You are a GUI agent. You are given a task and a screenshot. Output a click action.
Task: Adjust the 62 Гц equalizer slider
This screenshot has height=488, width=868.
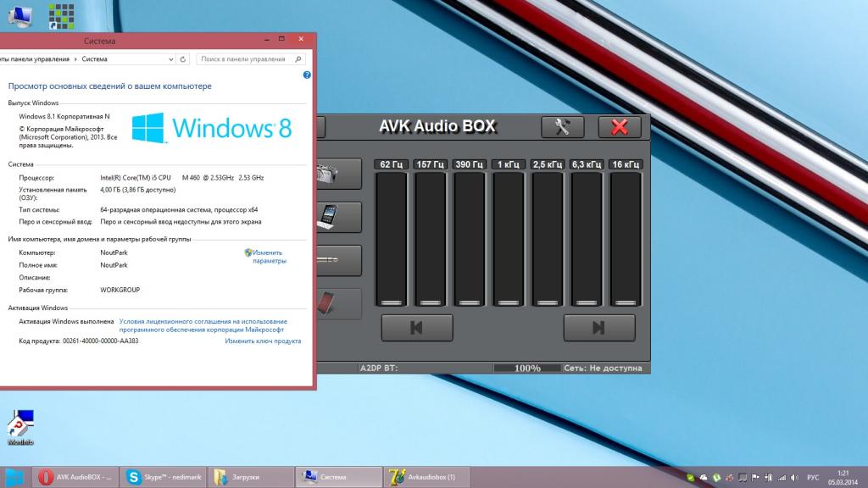[x=391, y=302]
